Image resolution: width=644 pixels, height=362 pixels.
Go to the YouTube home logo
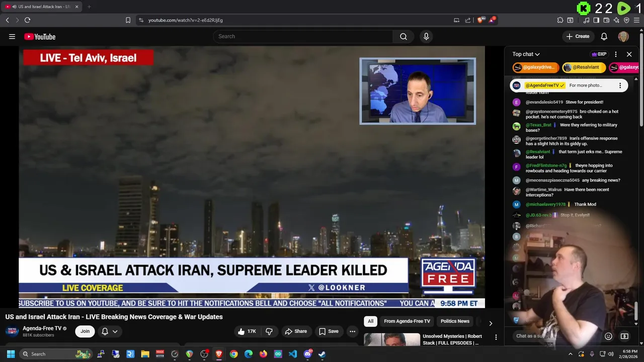tap(40, 36)
